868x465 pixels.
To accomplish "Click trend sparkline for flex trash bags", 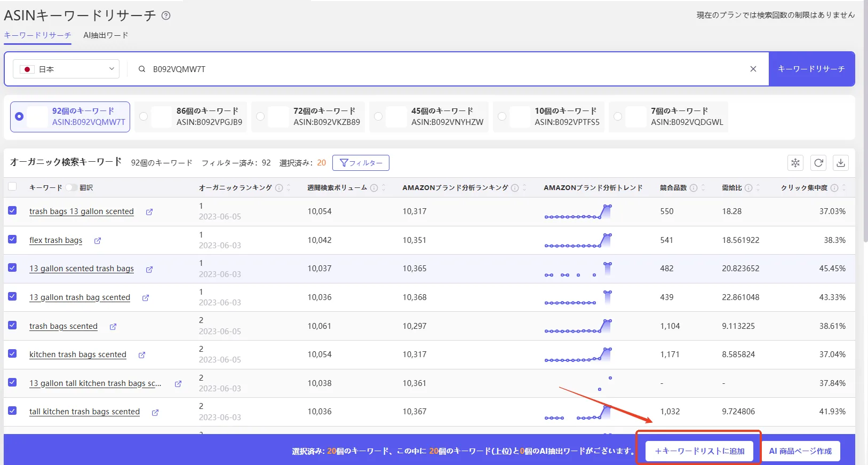I will pyautogui.click(x=578, y=240).
